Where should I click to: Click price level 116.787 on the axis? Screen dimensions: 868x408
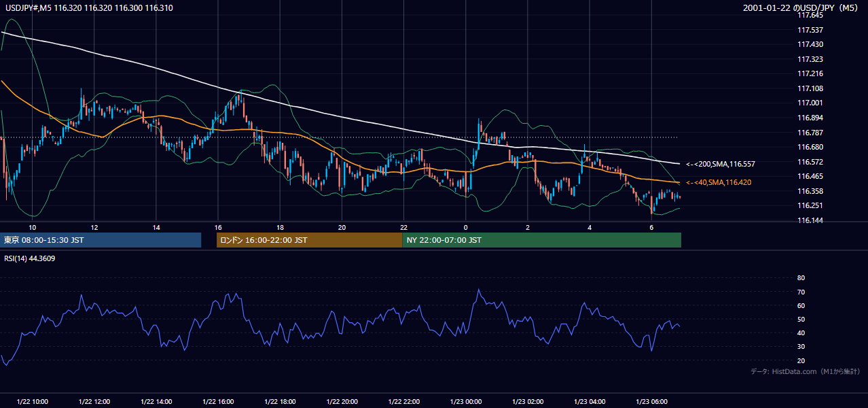pyautogui.click(x=810, y=133)
